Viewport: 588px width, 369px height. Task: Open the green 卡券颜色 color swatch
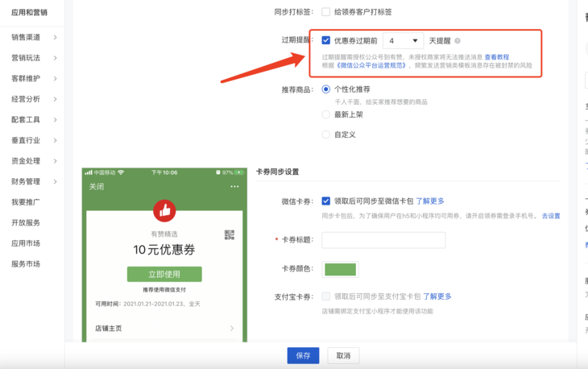[x=340, y=269]
